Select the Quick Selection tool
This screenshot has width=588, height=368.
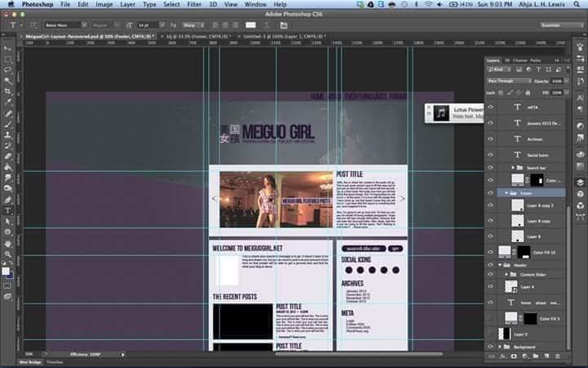coord(7,80)
